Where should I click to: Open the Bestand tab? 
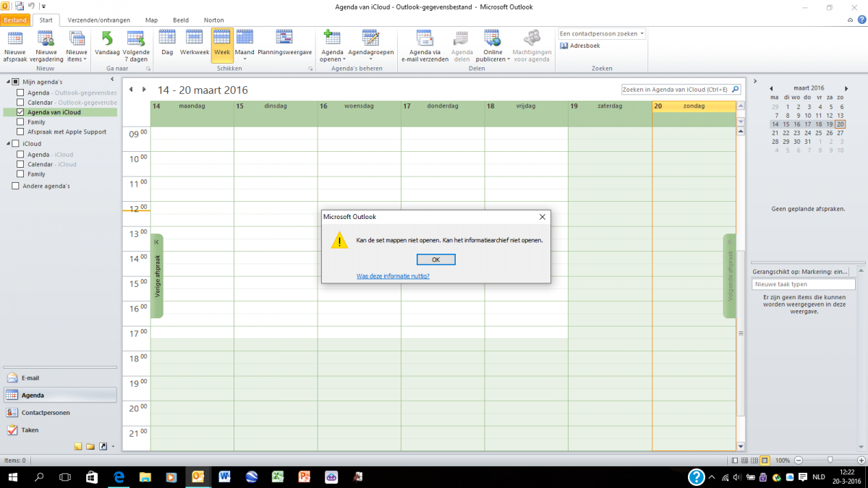tap(15, 20)
